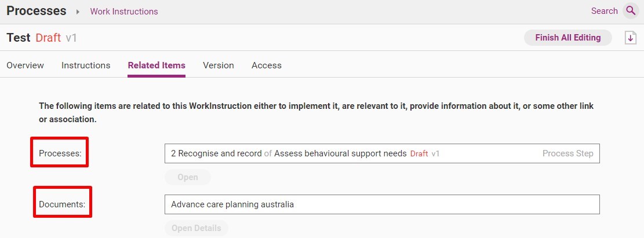Open the Access tab

point(267,65)
